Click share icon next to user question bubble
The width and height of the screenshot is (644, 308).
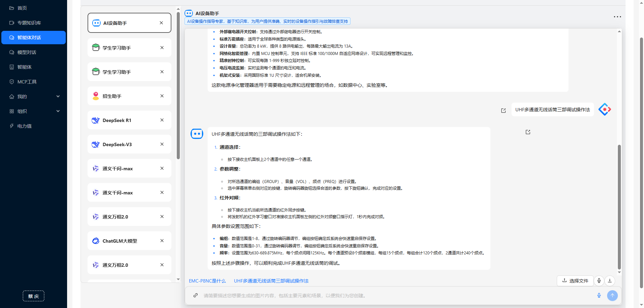point(503,111)
